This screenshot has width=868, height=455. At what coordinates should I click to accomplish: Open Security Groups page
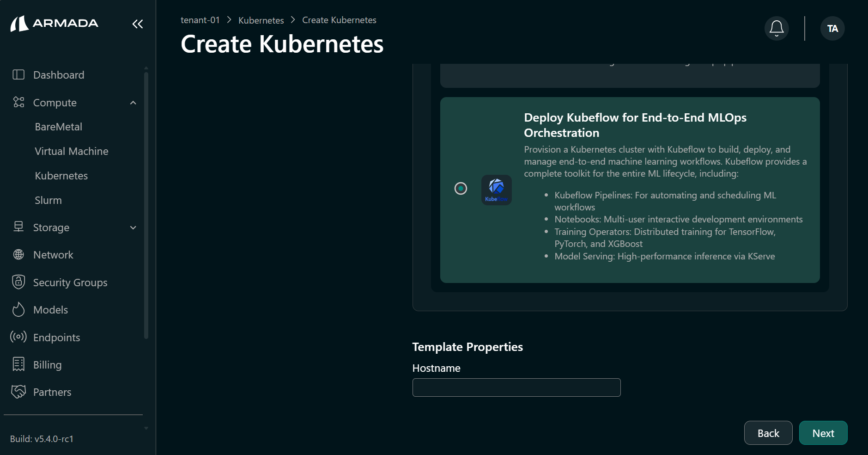pyautogui.click(x=70, y=283)
